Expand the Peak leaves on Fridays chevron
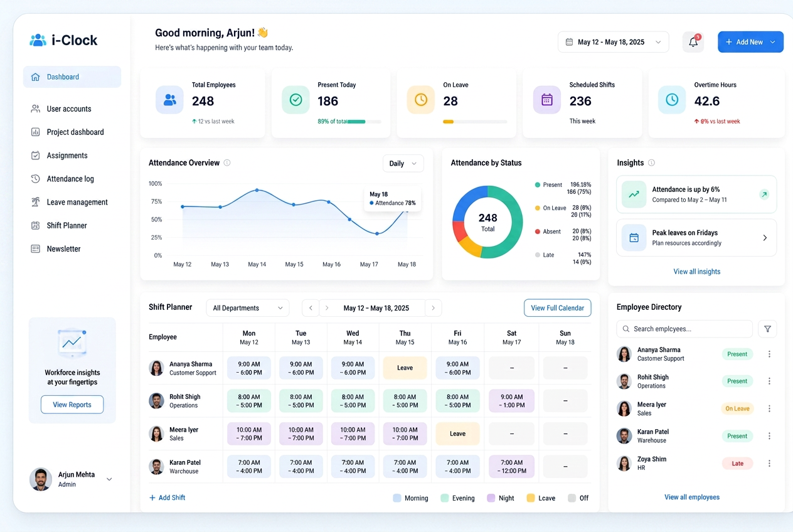The image size is (793, 532). point(765,238)
